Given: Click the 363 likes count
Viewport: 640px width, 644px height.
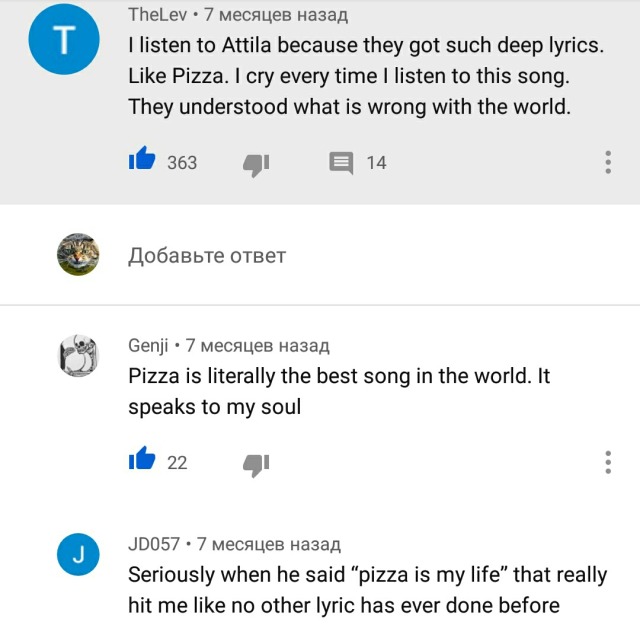Looking at the screenshot, I should 182,163.
